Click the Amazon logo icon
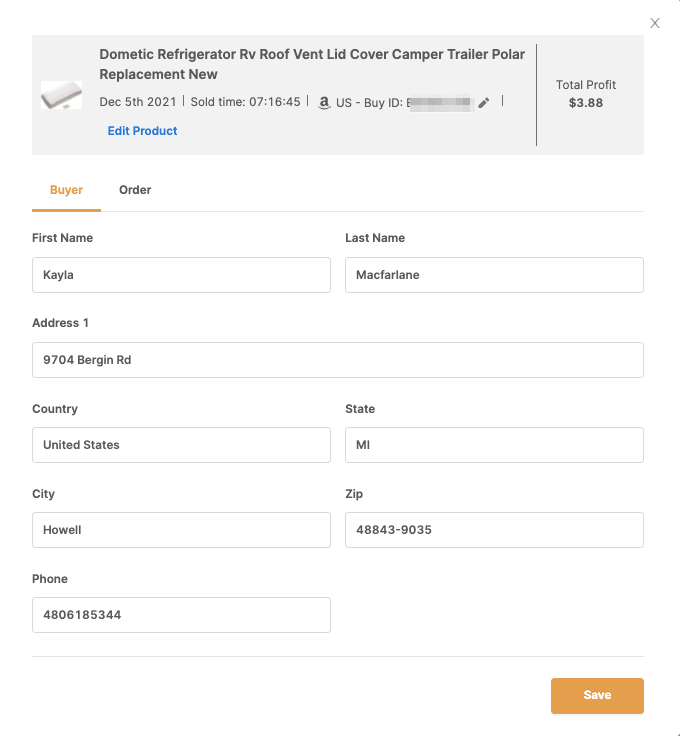This screenshot has width=680, height=736. pos(324,102)
